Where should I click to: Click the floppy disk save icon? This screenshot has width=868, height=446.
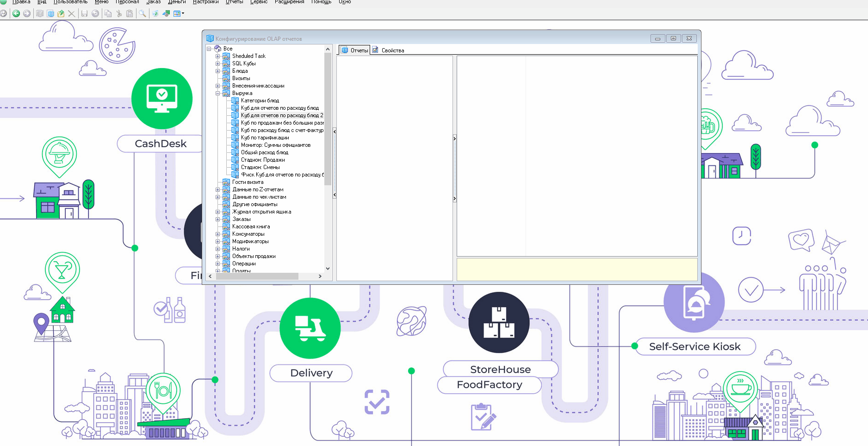(x=84, y=13)
